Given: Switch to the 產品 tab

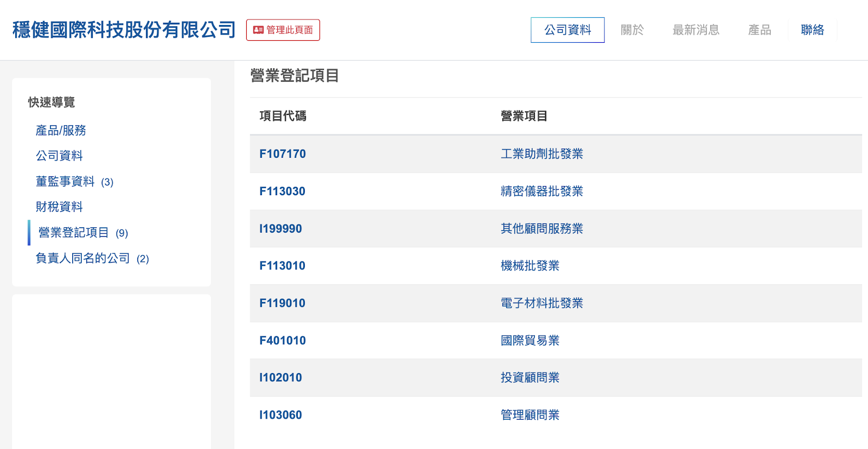Looking at the screenshot, I should pos(759,30).
